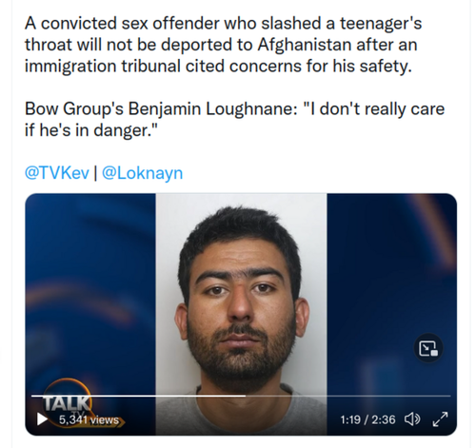Click the current playhead position on the timeline
Image resolution: width=476 pixels, height=448 pixels.
point(246,396)
